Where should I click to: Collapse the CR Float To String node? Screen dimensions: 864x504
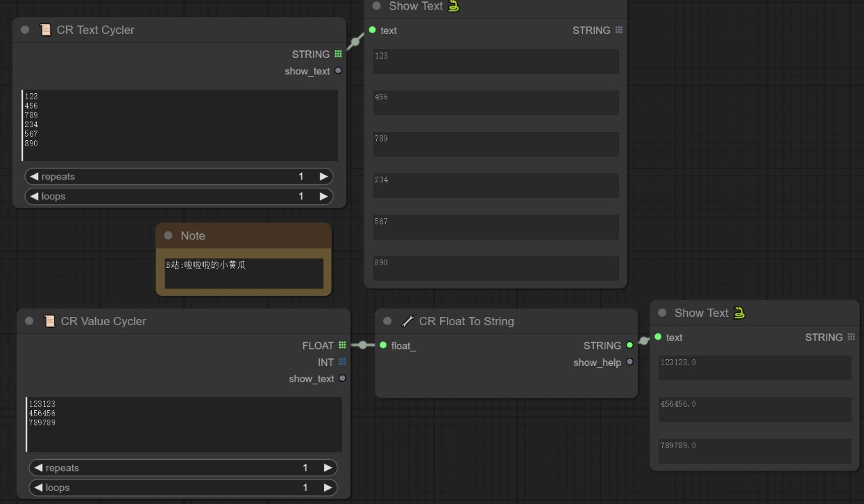387,321
